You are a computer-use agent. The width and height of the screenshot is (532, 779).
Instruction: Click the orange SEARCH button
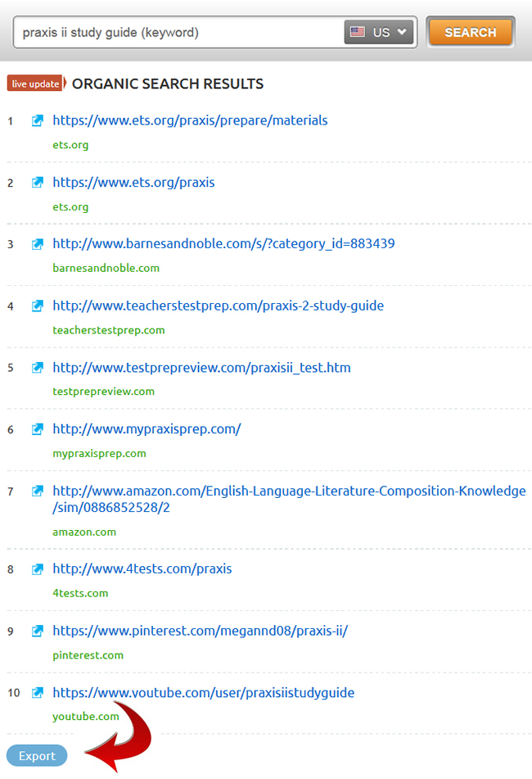point(470,32)
